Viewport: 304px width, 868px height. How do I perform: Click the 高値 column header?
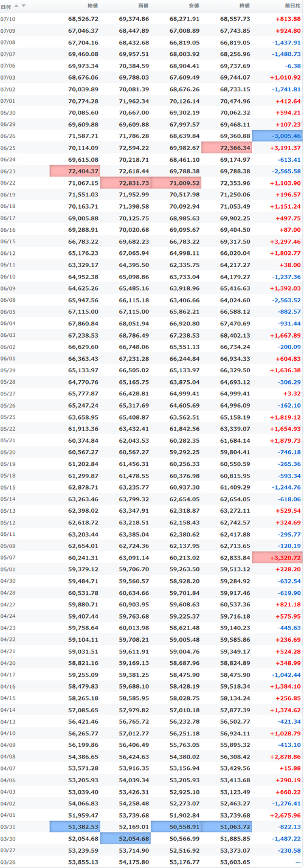[x=143, y=7]
